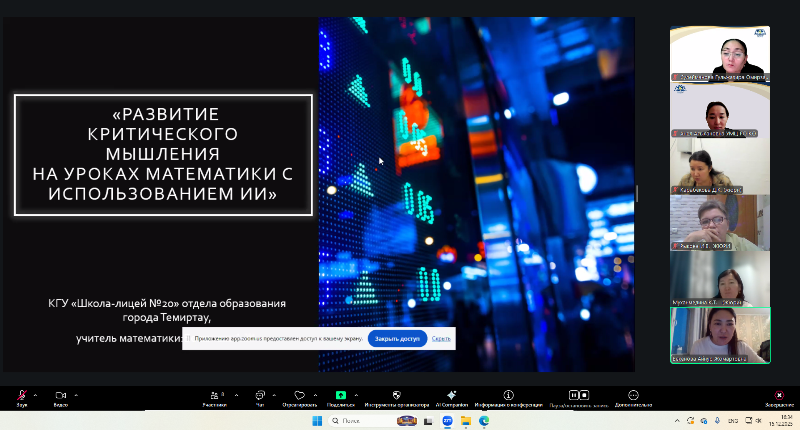Open the Дополнительно more options menu
The height and width of the screenshot is (430, 800).
point(633,396)
